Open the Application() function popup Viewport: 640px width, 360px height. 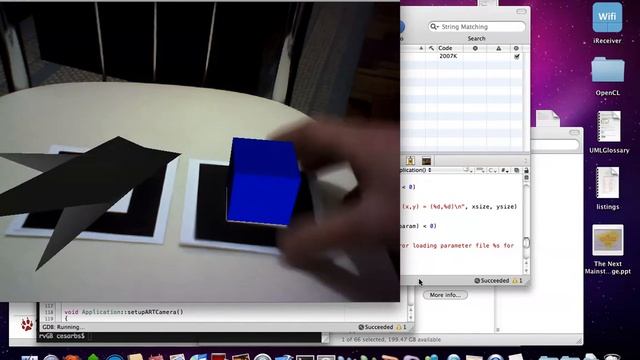tap(416, 170)
